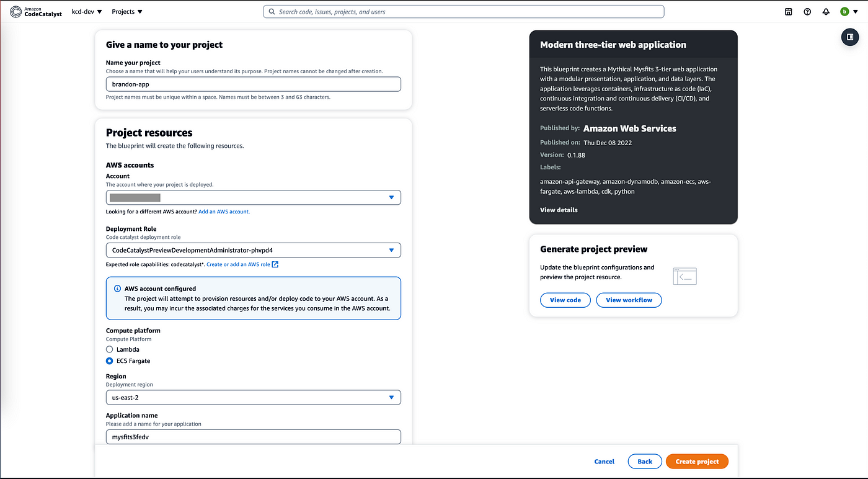Open the Deployment Role dropdown
This screenshot has height=479, width=868.
coord(254,250)
